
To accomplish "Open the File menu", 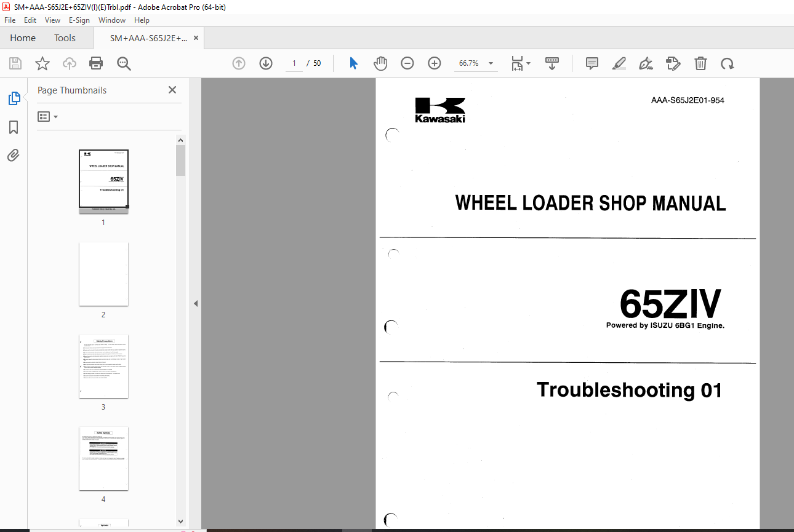I will point(10,20).
